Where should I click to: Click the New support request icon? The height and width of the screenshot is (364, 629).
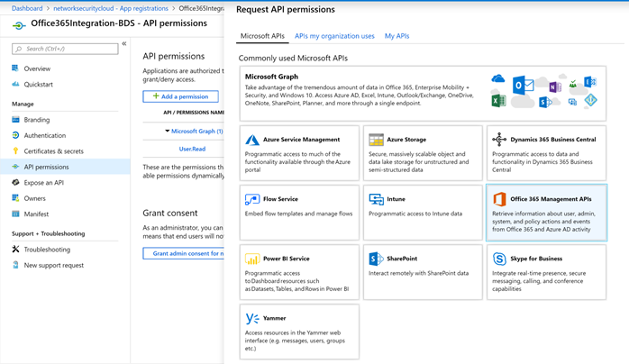(15, 265)
